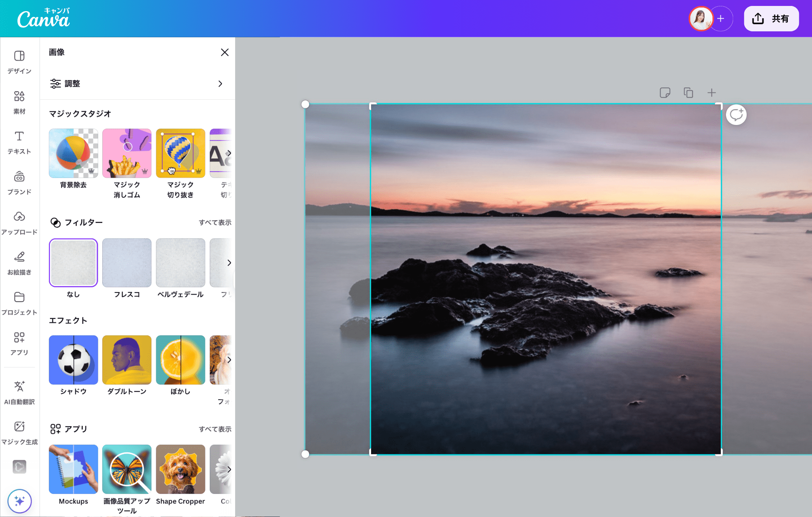This screenshot has height=517, width=812.
Task: Choose the 背景除去 background remover tool
Action: pos(73,154)
